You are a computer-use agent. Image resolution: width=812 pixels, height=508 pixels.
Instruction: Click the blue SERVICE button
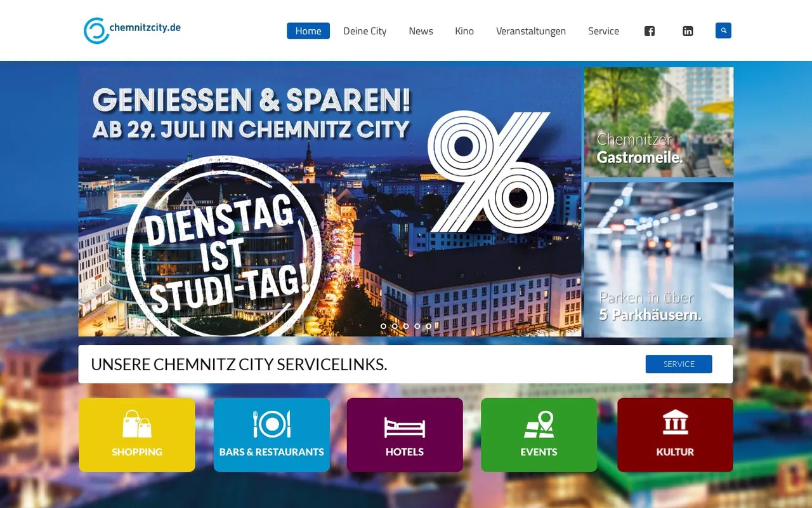(679, 364)
